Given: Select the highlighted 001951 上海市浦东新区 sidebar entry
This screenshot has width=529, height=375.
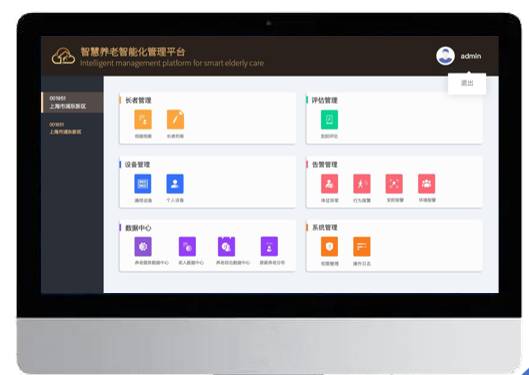Looking at the screenshot, I should (72, 102).
